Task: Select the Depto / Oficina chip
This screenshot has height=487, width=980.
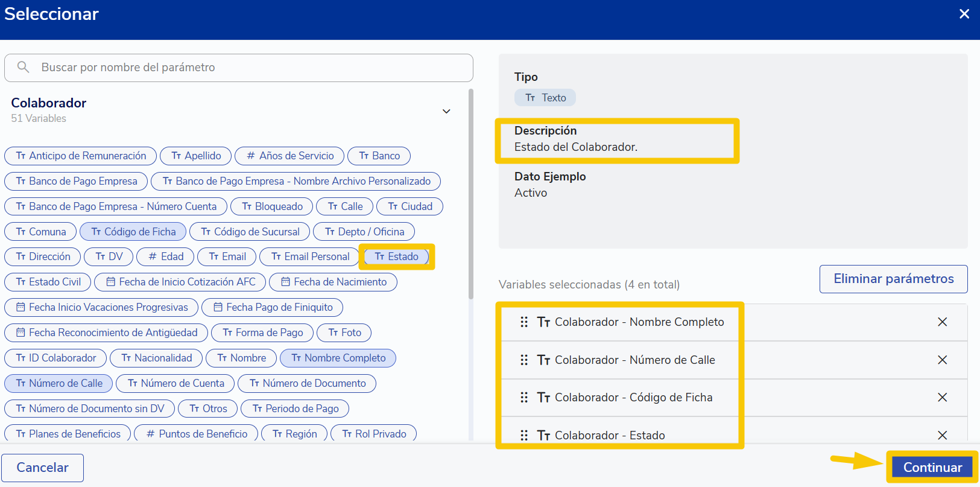Action: pos(364,232)
